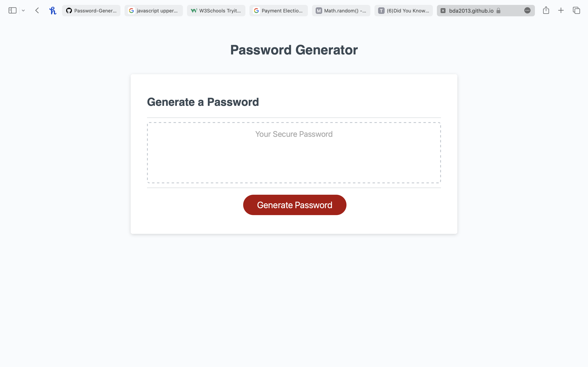Open the Payment Elections tab
The height and width of the screenshot is (367, 588).
[278, 10]
